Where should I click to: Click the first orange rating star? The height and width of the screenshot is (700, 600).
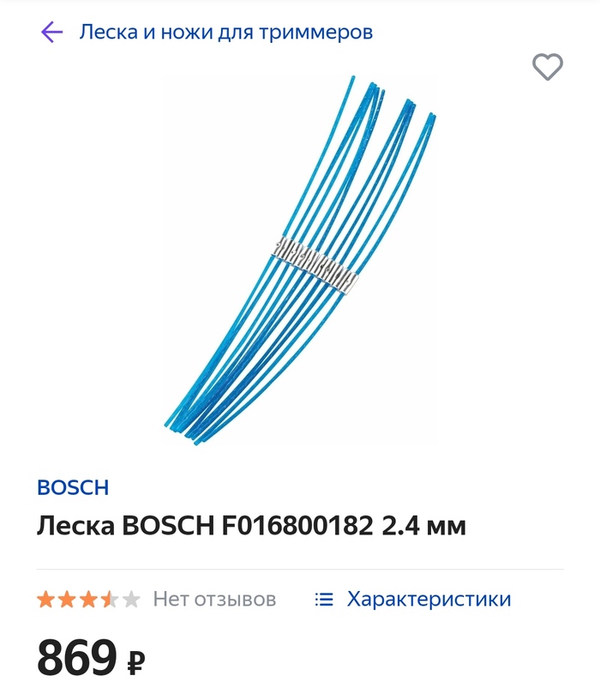(x=46, y=599)
